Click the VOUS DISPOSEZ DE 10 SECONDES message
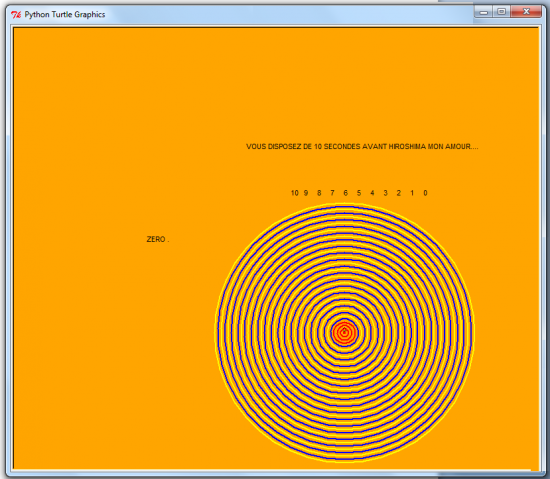Image resolution: width=550 pixels, height=479 pixels. [362, 147]
